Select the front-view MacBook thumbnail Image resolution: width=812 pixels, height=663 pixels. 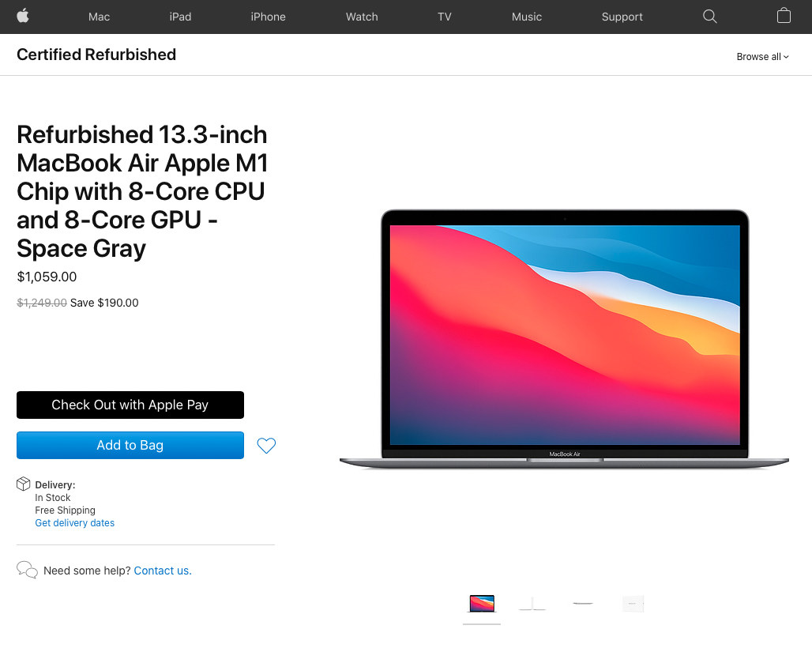(x=482, y=604)
